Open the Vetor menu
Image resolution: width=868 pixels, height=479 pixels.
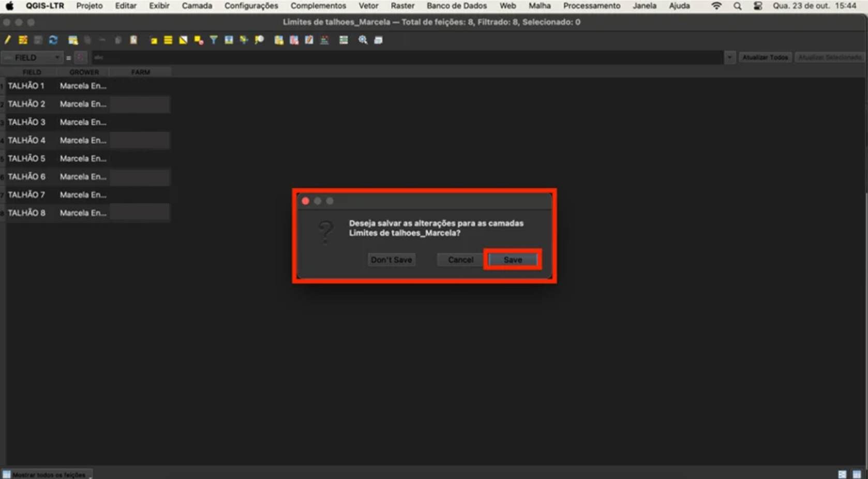(x=368, y=6)
